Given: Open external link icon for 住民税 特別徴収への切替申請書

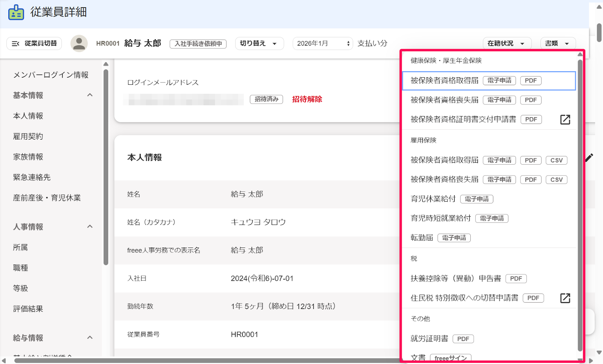Looking at the screenshot, I should coord(565,298).
